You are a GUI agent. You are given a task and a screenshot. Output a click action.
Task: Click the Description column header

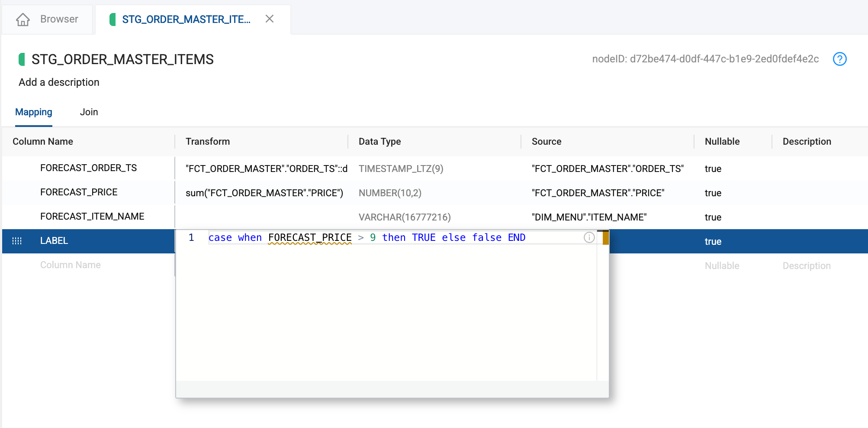point(807,142)
